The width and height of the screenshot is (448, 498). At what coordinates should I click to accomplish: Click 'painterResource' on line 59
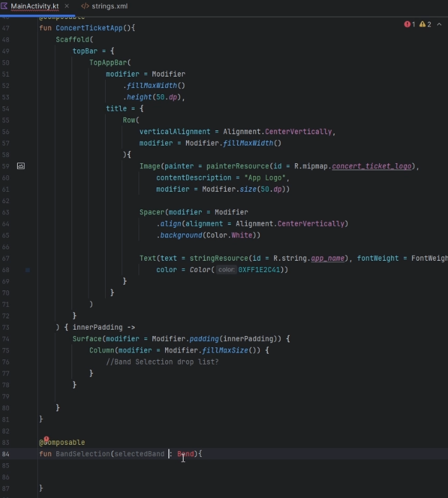[237, 166]
